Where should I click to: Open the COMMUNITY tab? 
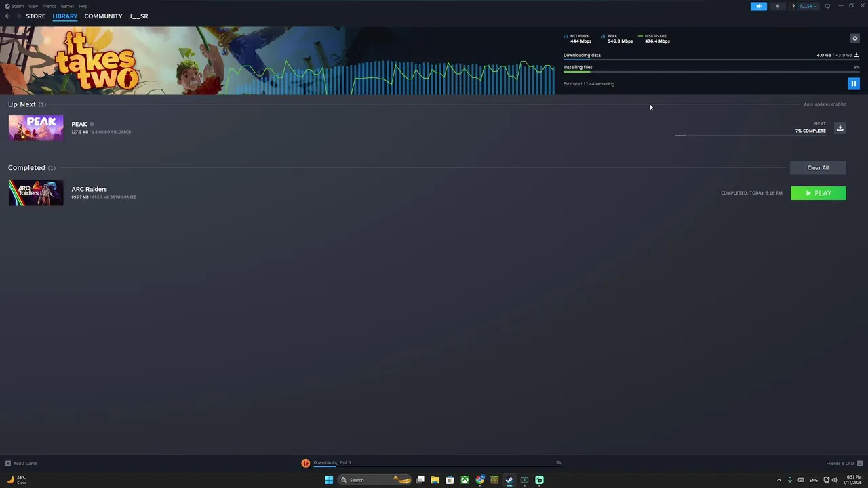pos(103,16)
